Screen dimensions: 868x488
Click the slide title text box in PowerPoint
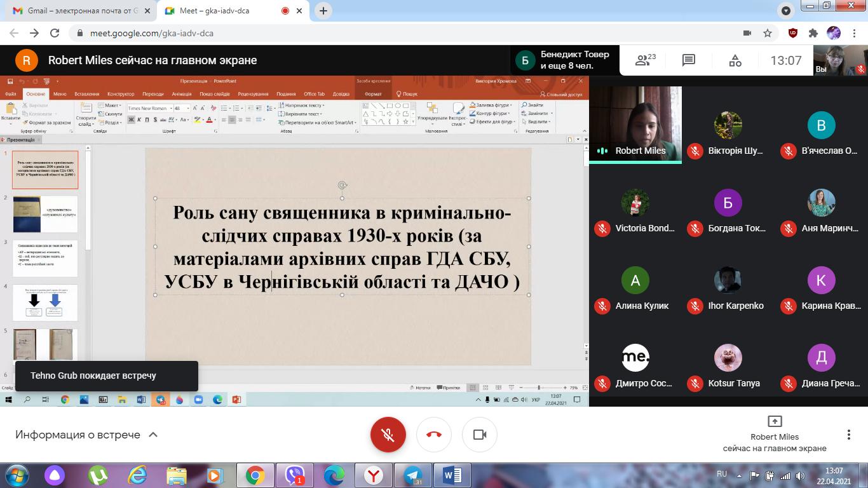(x=342, y=247)
